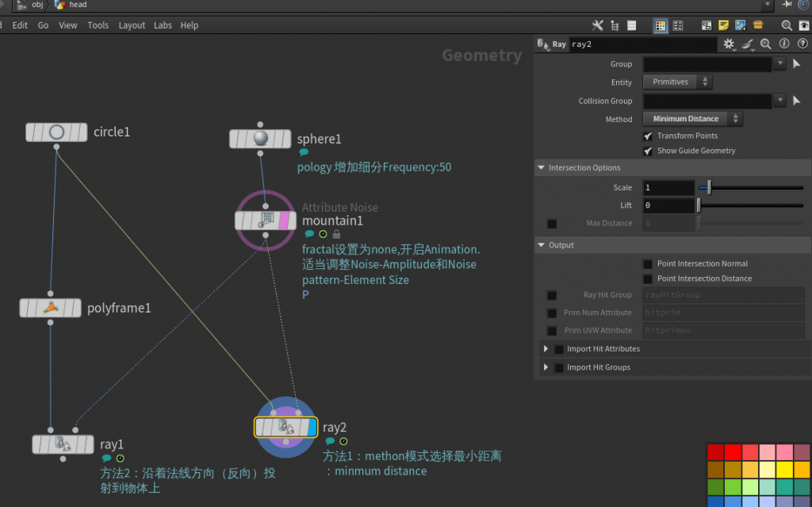
Task: Open the Tools menu
Action: tap(98, 25)
